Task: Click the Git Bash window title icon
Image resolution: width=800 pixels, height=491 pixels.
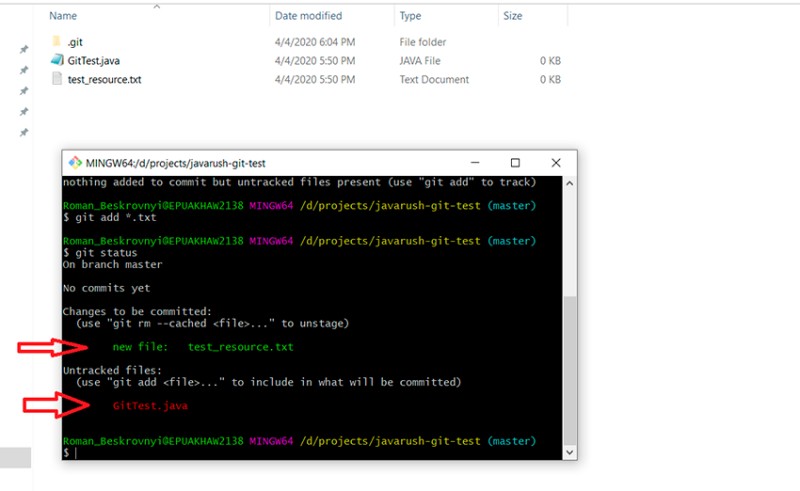Action: 75,163
